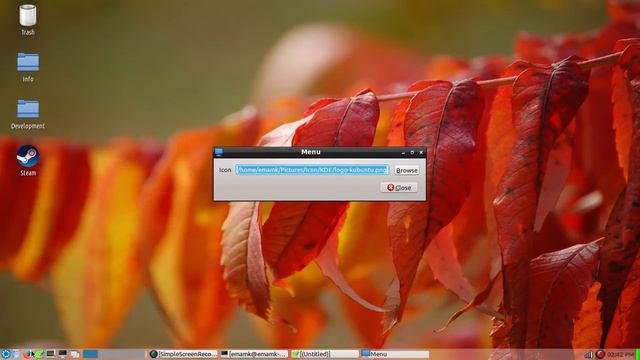Screen dimensions: 640x360
Task: Click the 02:42 PM panel clock
Action: 620,354
